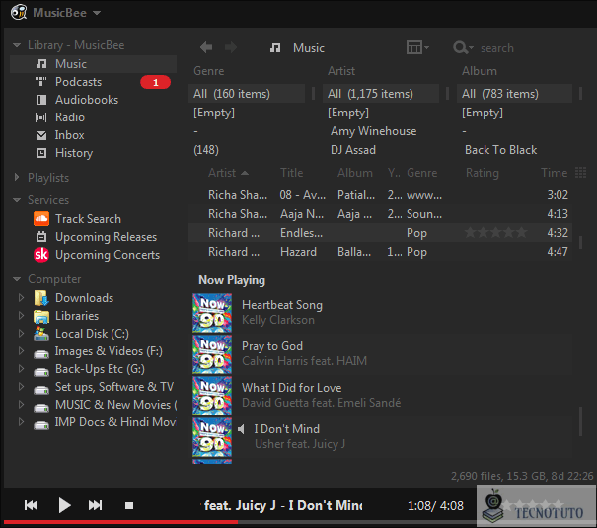This screenshot has height=528, width=597.
Task: Click the Inbox envelope icon
Action: pos(41,135)
